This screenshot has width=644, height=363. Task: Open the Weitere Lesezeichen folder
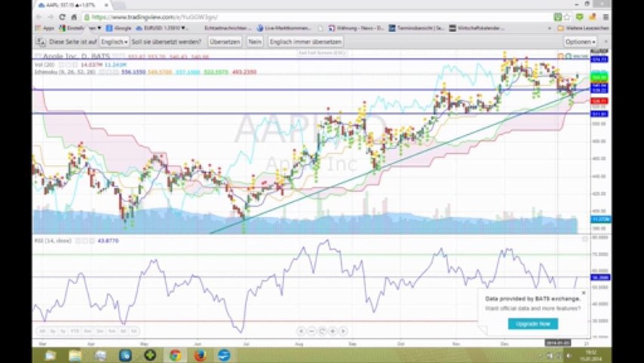tap(583, 28)
